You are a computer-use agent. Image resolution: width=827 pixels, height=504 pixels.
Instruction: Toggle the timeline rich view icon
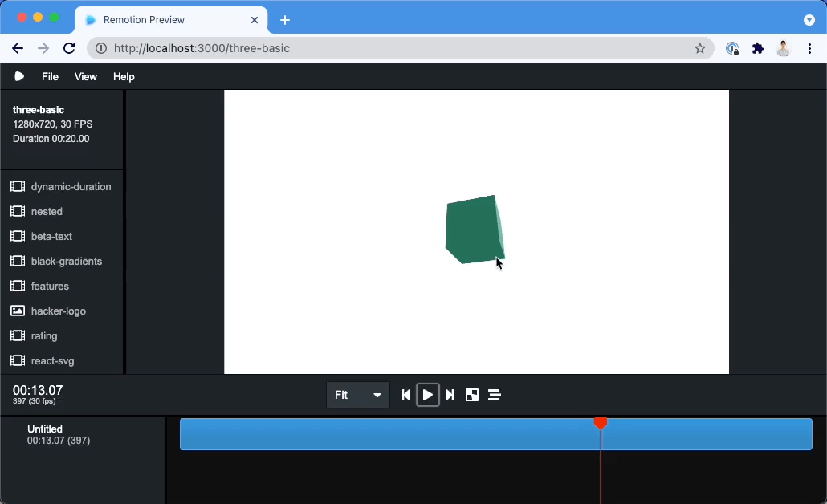(x=495, y=395)
